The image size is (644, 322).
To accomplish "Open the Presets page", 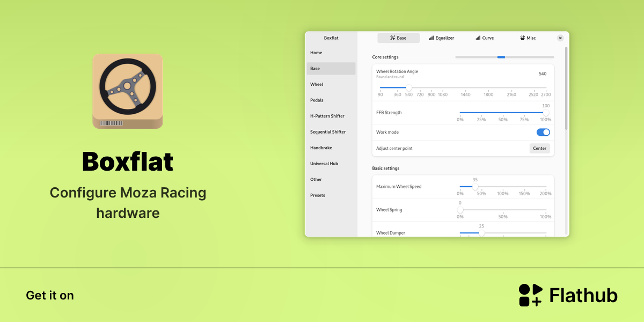I will point(331,195).
